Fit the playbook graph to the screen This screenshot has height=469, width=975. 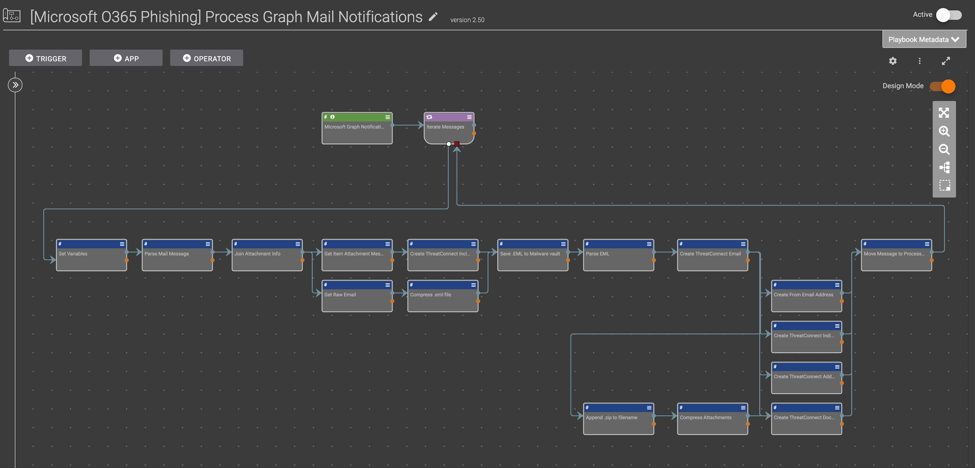coord(944,113)
